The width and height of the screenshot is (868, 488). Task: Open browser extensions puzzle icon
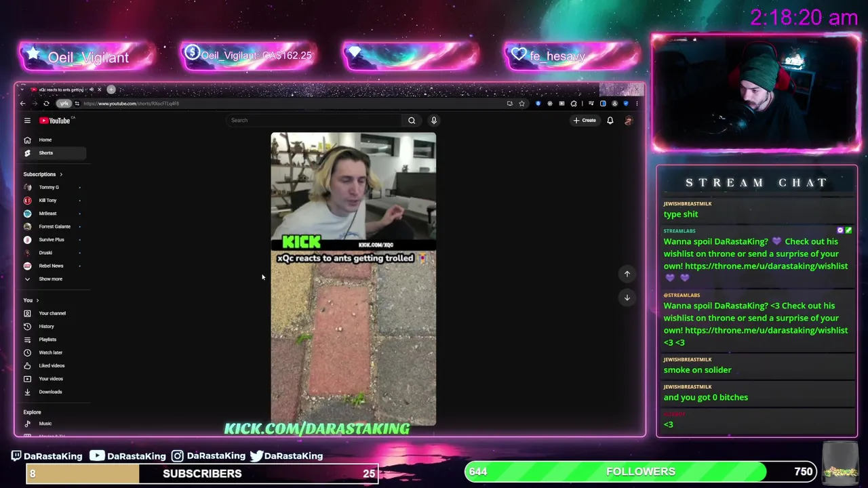click(x=574, y=104)
